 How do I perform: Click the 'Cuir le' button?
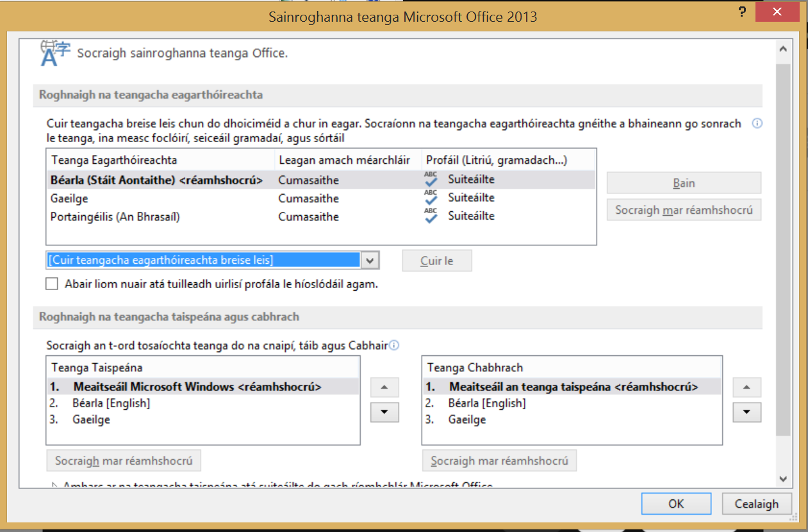(x=437, y=261)
